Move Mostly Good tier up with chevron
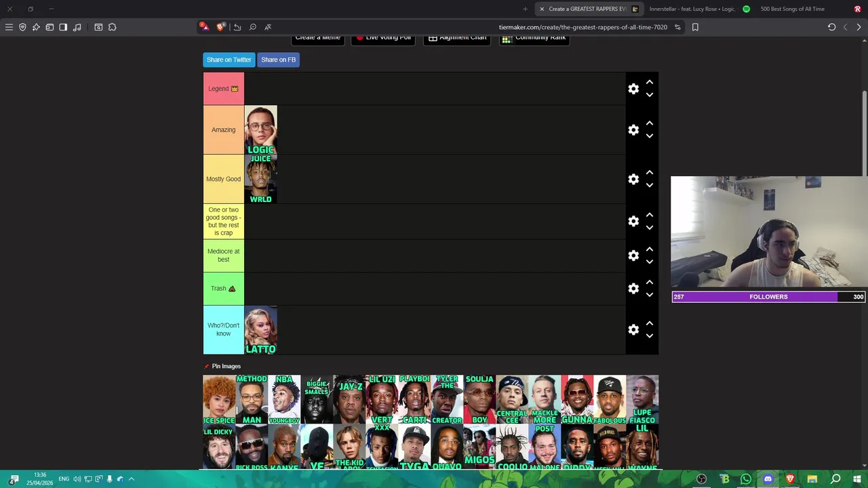Image resolution: width=868 pixels, height=488 pixels. click(x=650, y=172)
